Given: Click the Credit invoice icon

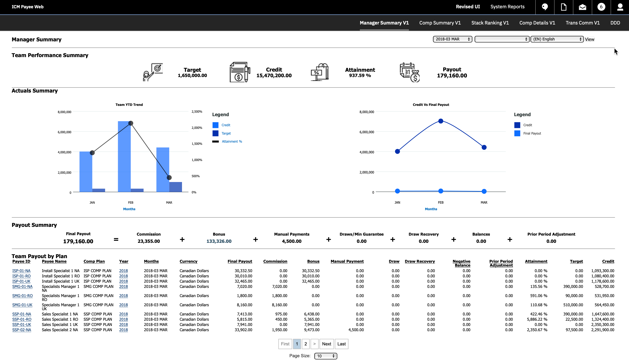Looking at the screenshot, I should pyautogui.click(x=239, y=72).
